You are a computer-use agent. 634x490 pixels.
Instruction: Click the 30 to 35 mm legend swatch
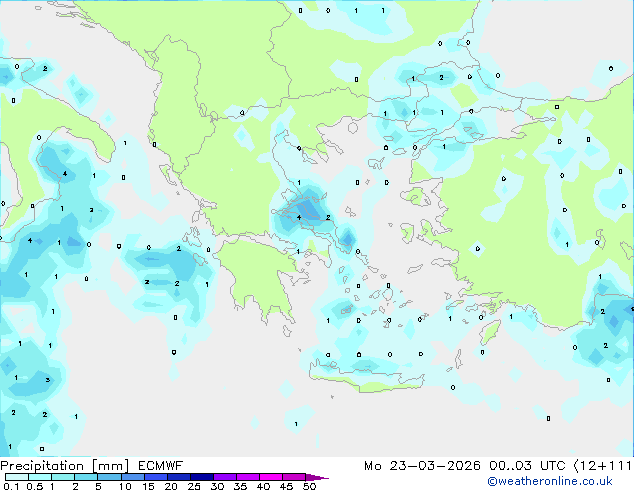point(225,477)
